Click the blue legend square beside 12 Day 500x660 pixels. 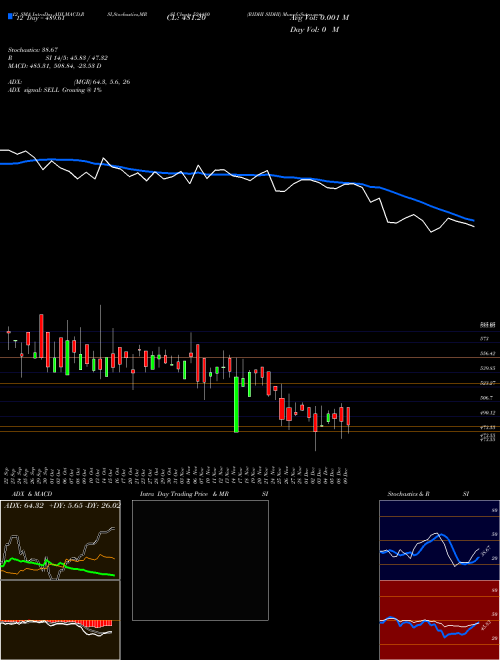(10, 16)
